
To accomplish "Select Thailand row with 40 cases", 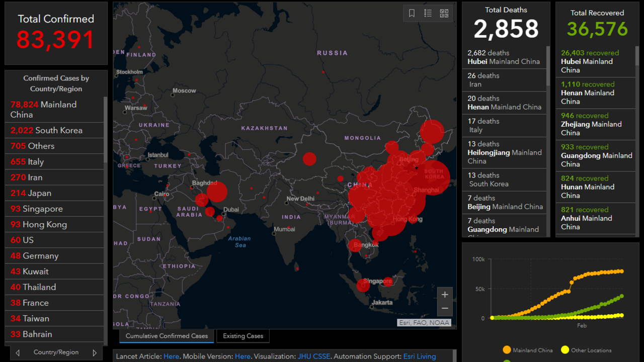I will 54,287.
